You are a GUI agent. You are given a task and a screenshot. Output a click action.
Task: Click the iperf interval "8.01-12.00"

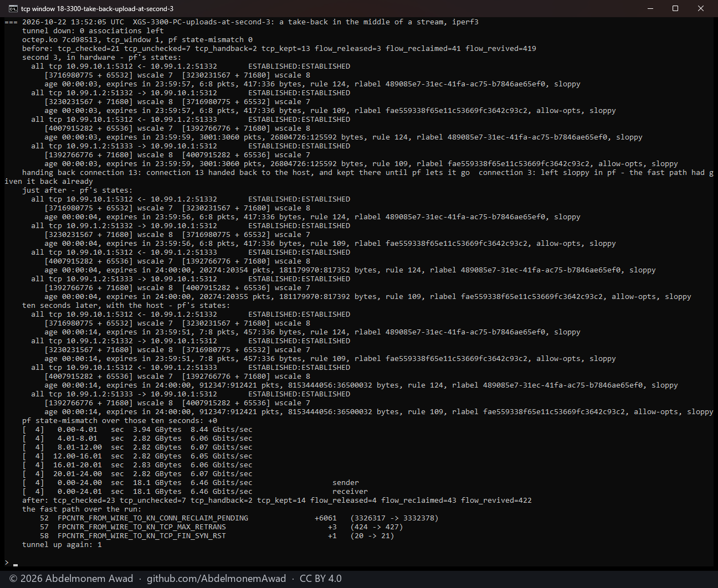pos(80,447)
